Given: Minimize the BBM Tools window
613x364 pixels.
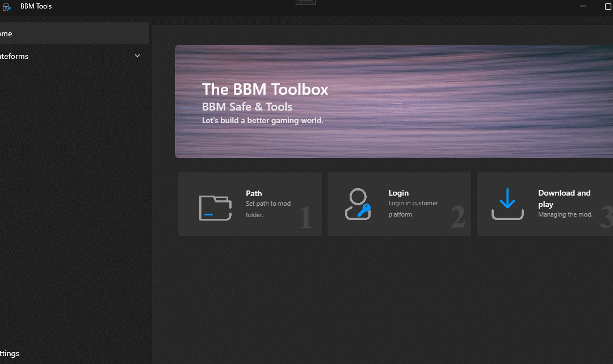Looking at the screenshot, I should point(583,6).
